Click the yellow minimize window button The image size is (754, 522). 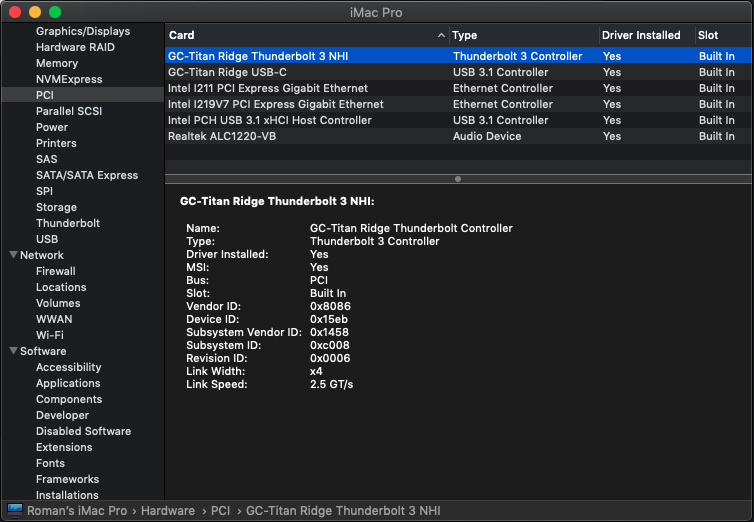point(35,12)
